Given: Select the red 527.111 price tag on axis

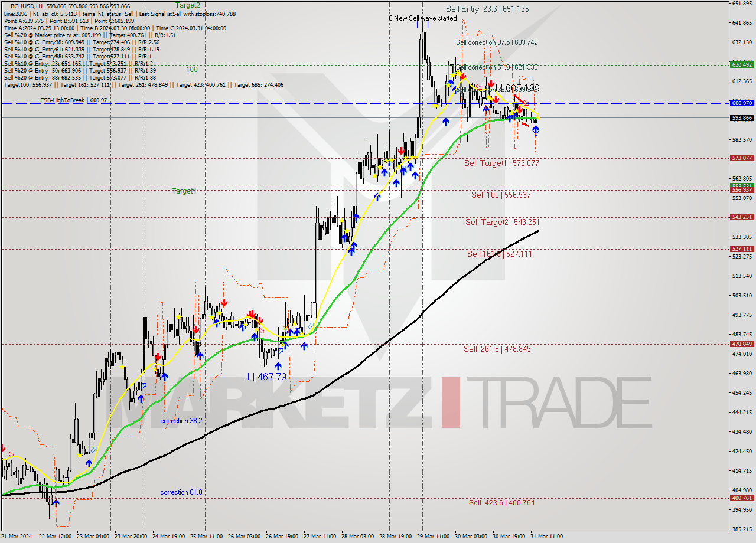Looking at the screenshot, I should click(x=742, y=249).
